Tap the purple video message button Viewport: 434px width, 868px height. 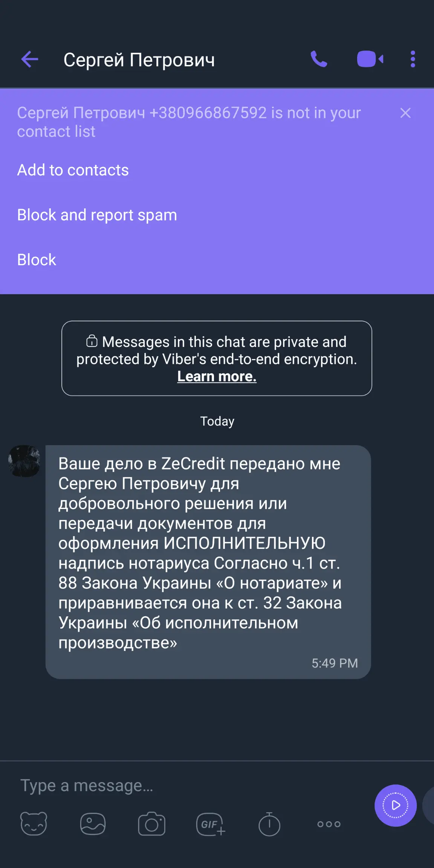coord(395,805)
